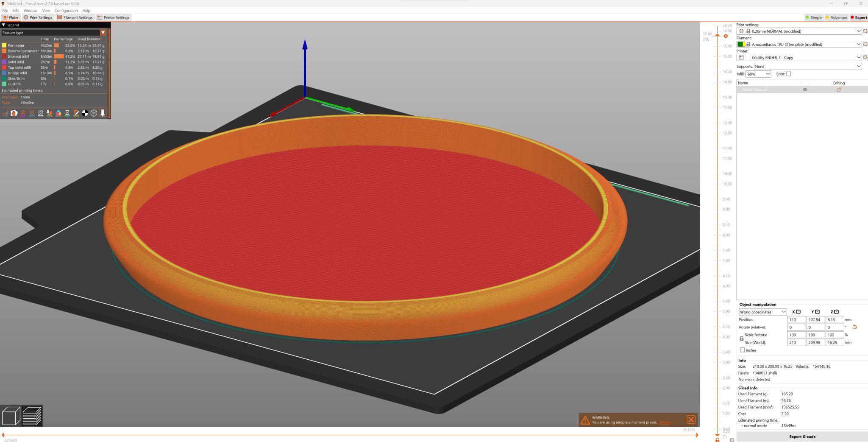Toggle Travel moves visibility in legend toolbar
Viewport: 868px width, 442px height.
[6, 113]
